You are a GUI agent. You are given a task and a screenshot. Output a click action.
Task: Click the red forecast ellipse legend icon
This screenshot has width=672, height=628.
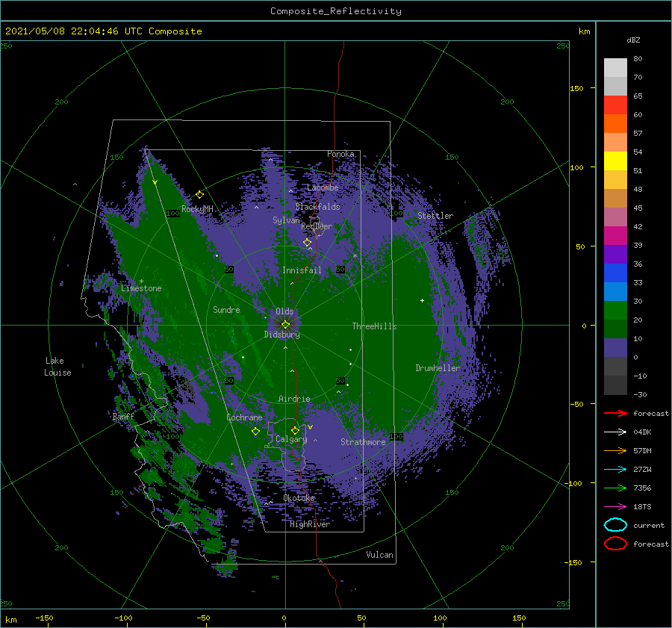pyautogui.click(x=615, y=544)
